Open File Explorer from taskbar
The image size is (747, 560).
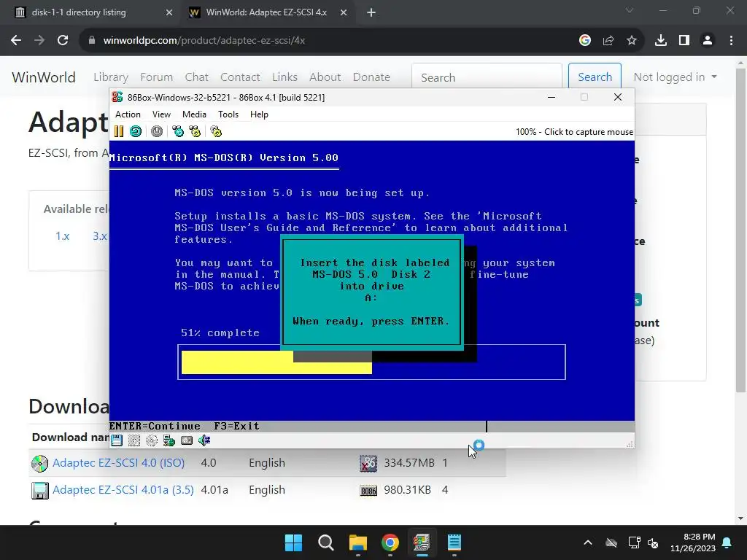pos(357,542)
